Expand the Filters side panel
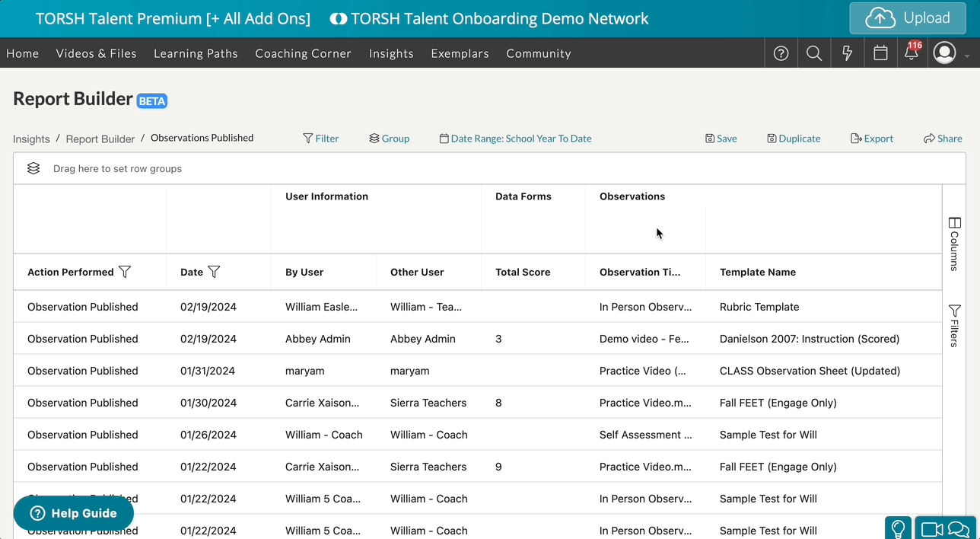Image resolution: width=980 pixels, height=539 pixels. (x=954, y=326)
